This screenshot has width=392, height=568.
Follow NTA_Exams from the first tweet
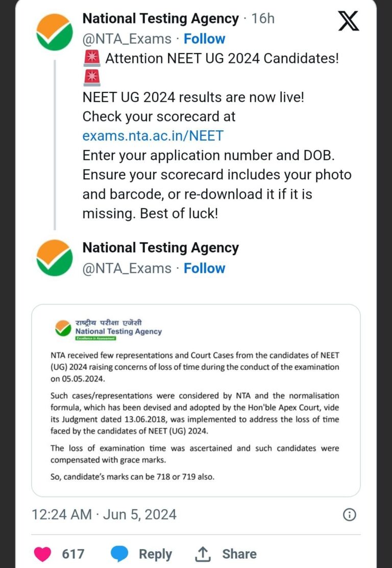pyautogui.click(x=204, y=39)
